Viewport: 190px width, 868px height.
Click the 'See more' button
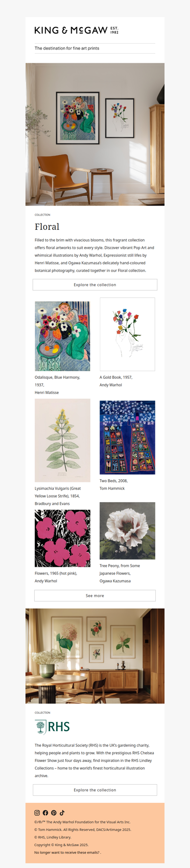coord(95,595)
